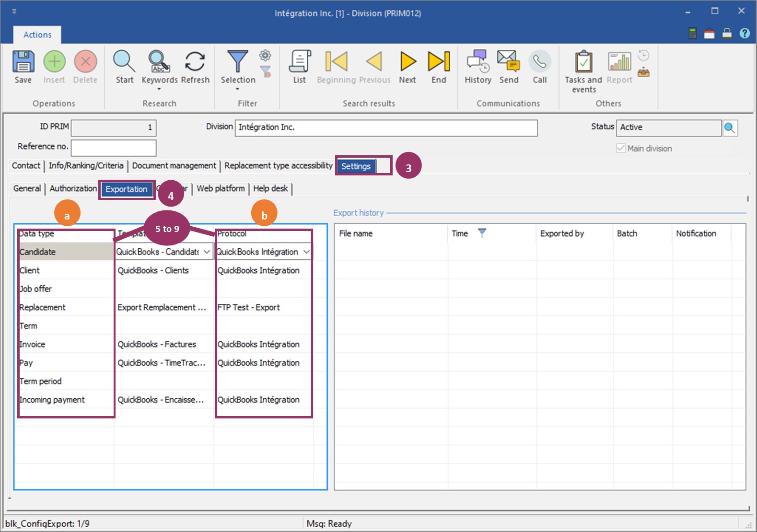Go to the Beginning of search results
757x532 pixels.
point(336,61)
